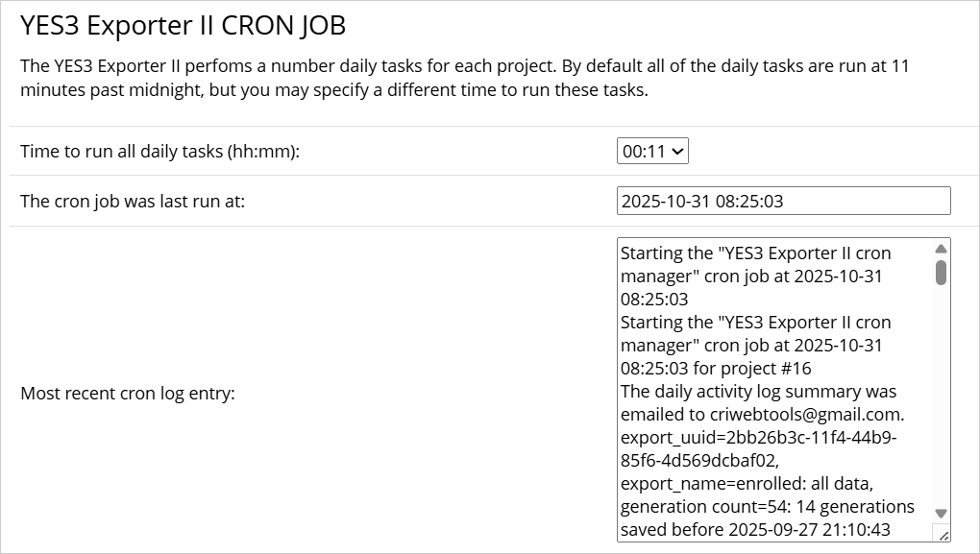Click the "YES3 Exporter II CRON JOB" heading

tap(183, 27)
